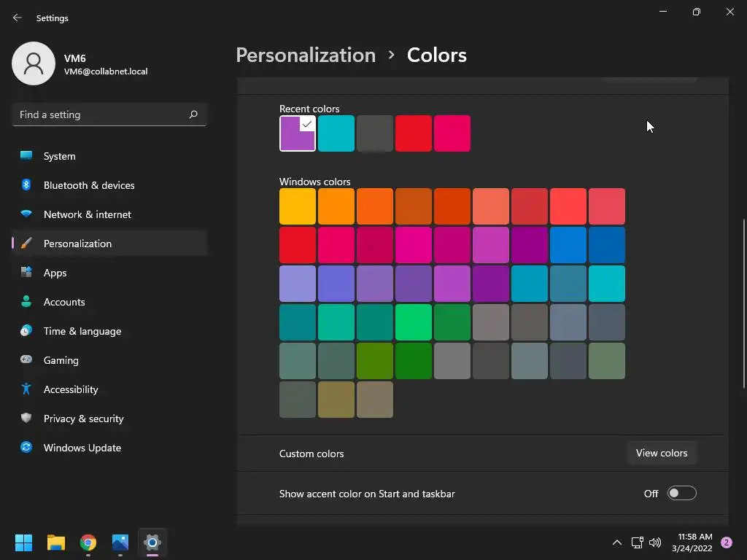Toggle Show accent color on Start and taskbar
Screen dimensions: 747x560
pos(681,494)
